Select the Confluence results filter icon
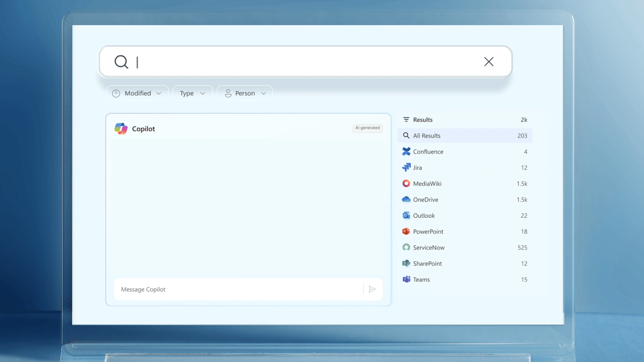 (x=406, y=151)
